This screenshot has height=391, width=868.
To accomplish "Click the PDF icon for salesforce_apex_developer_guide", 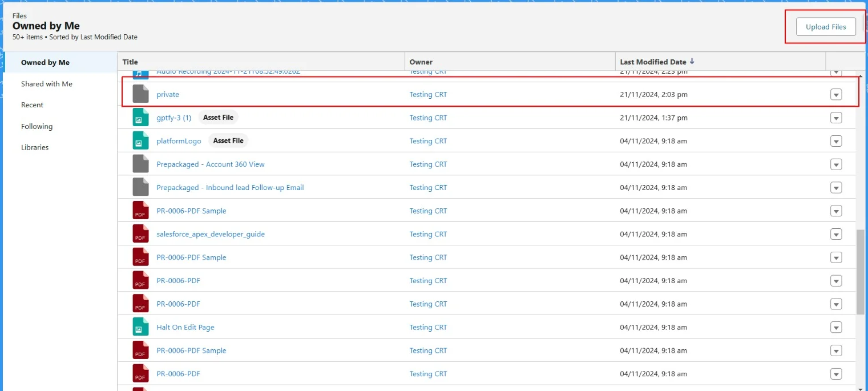I will (140, 234).
